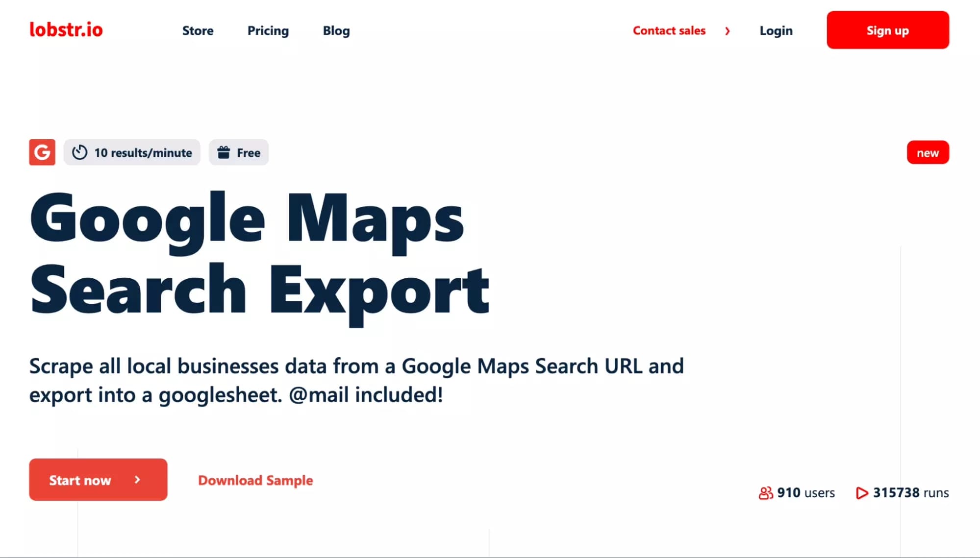Click the 910 users count
The height and width of the screenshot is (558, 980).
[806, 493]
